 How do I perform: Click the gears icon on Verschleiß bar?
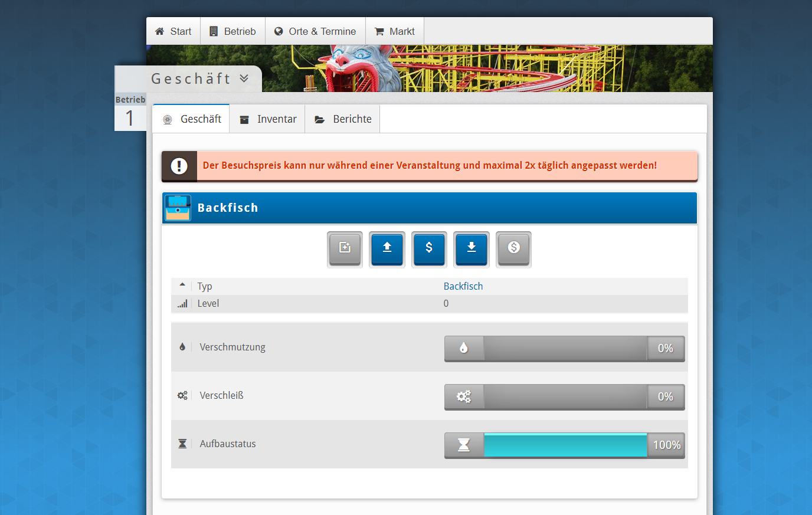click(464, 396)
